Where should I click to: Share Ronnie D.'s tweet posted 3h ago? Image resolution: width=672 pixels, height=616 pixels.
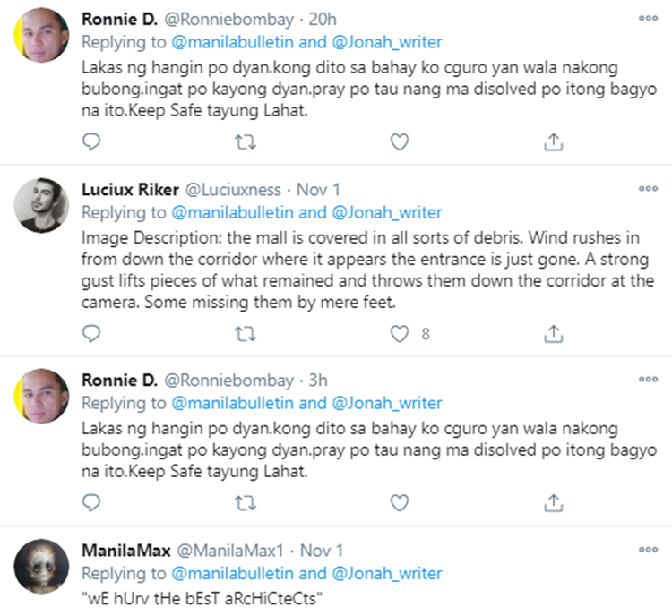[x=554, y=502]
